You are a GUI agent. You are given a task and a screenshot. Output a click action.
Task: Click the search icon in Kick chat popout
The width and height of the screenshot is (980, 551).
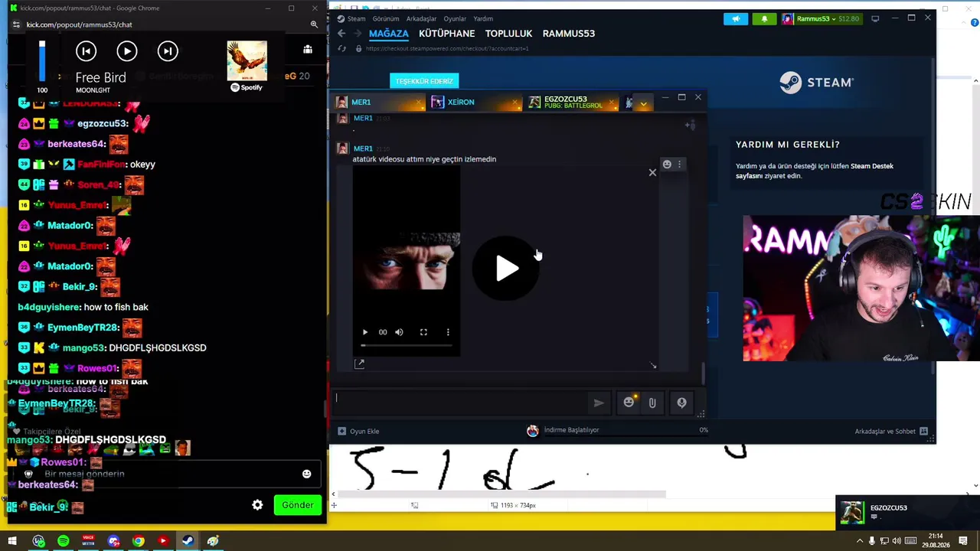click(x=314, y=24)
